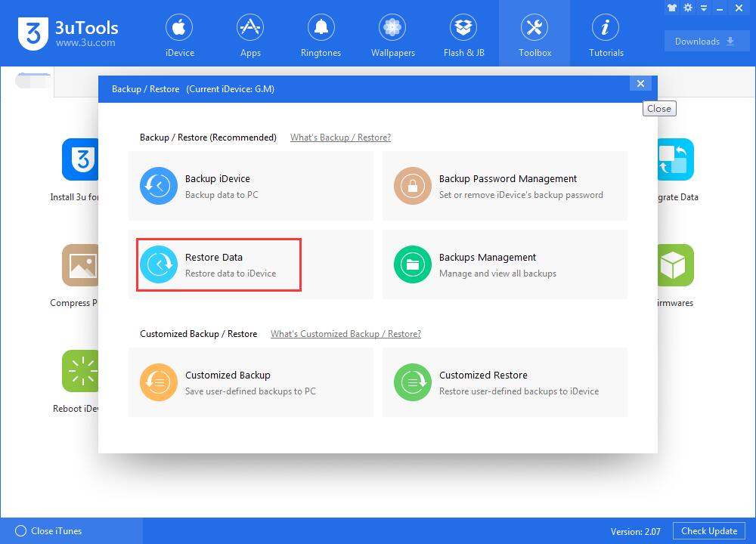756x544 pixels.
Task: Open the Tutorials section
Action: (x=606, y=35)
